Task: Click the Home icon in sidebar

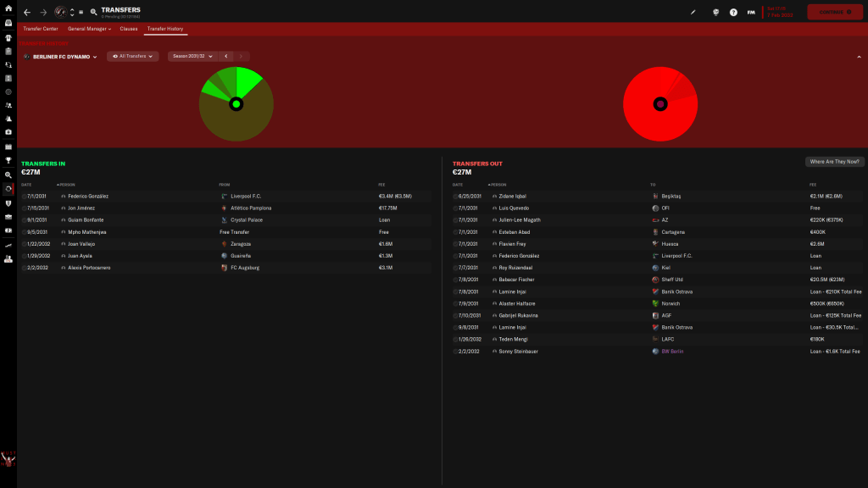Action: point(8,8)
